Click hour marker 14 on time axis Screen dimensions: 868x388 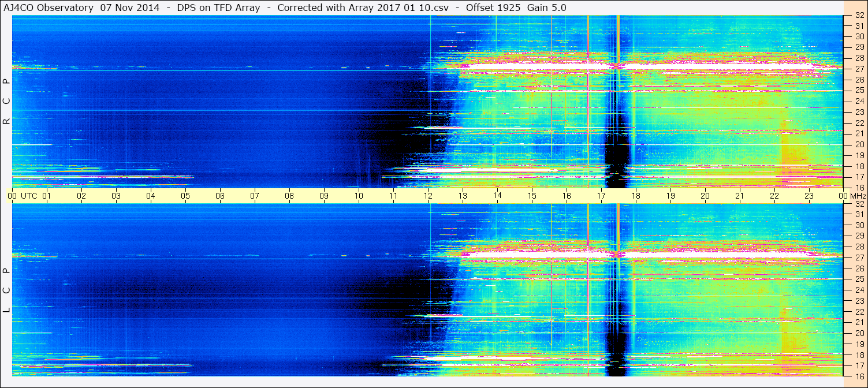497,196
